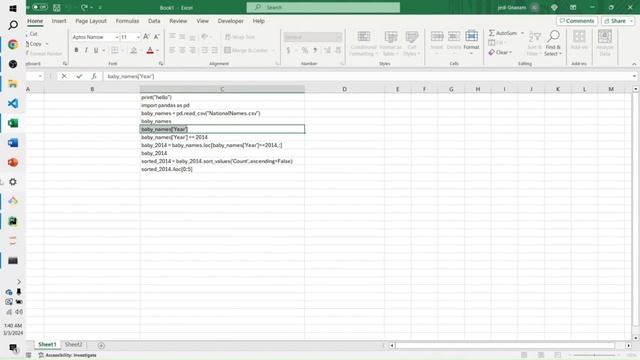Open the Review tab
This screenshot has width=640, height=360.
[178, 21]
